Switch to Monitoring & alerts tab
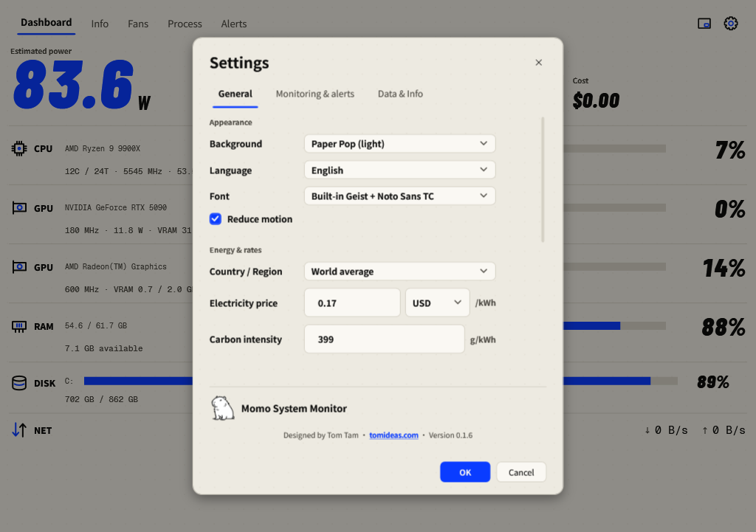This screenshot has height=532, width=756. (x=315, y=94)
